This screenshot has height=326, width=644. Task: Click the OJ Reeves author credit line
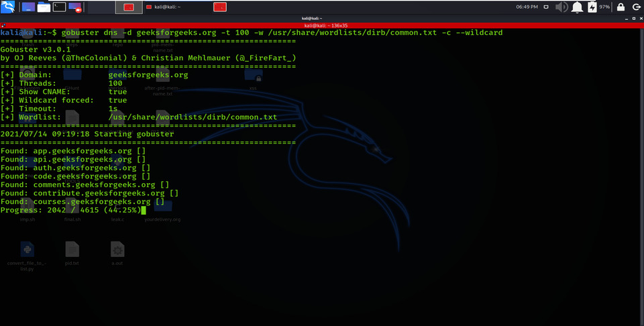148,58
